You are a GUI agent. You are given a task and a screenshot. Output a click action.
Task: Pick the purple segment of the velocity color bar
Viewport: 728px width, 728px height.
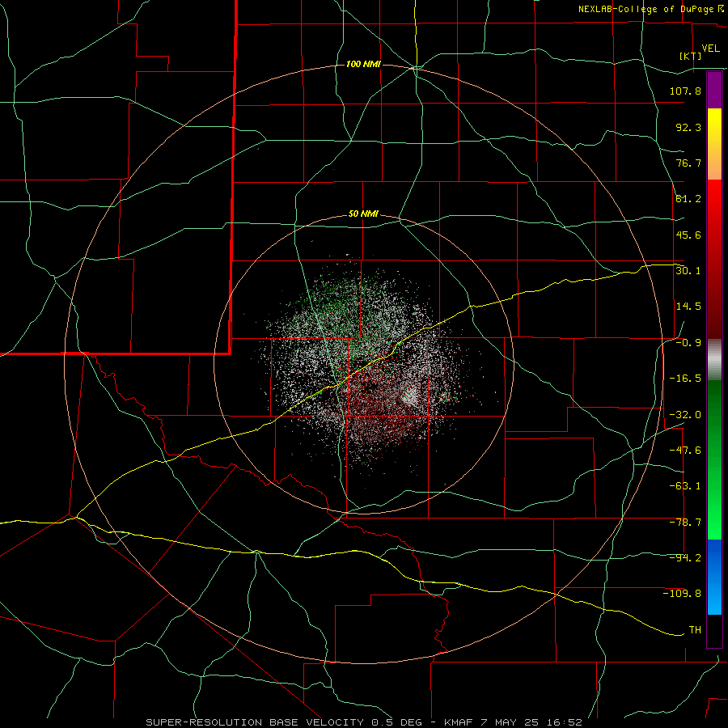click(714, 91)
